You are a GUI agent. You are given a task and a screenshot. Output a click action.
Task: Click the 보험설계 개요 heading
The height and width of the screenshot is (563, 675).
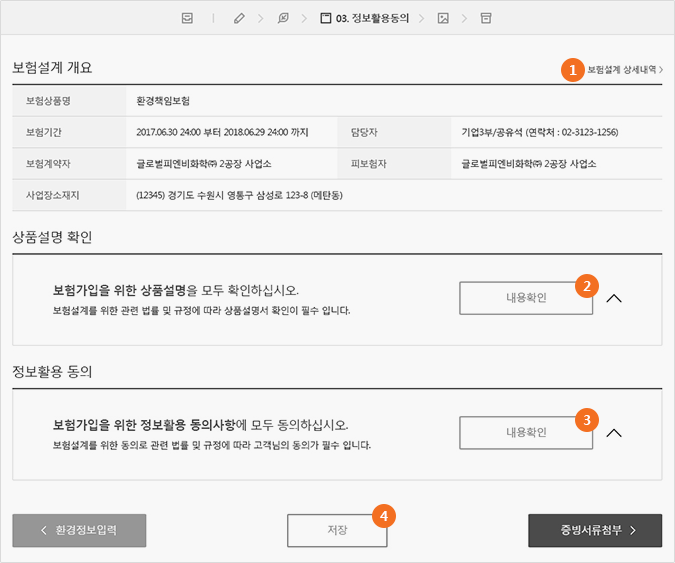coord(52,68)
